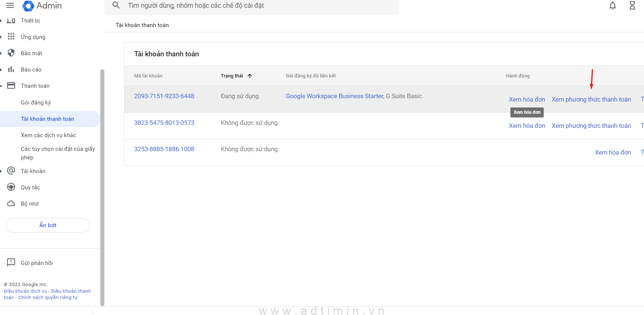The height and width of the screenshot is (315, 644).
Task: Click Xem hóa đơn for account 2093-7151-9233-6448
Action: point(527,99)
